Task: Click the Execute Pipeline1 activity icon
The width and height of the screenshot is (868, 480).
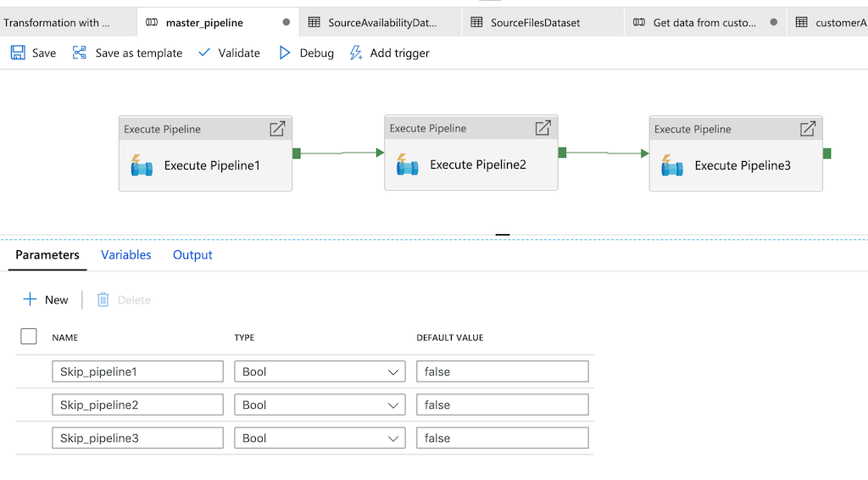Action: (142, 165)
